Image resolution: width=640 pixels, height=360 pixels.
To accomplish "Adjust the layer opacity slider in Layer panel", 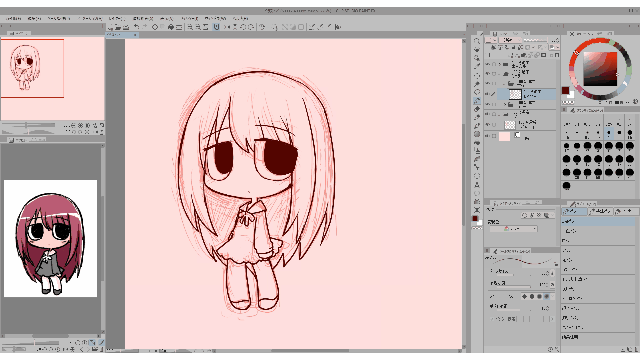I will click(536, 40).
